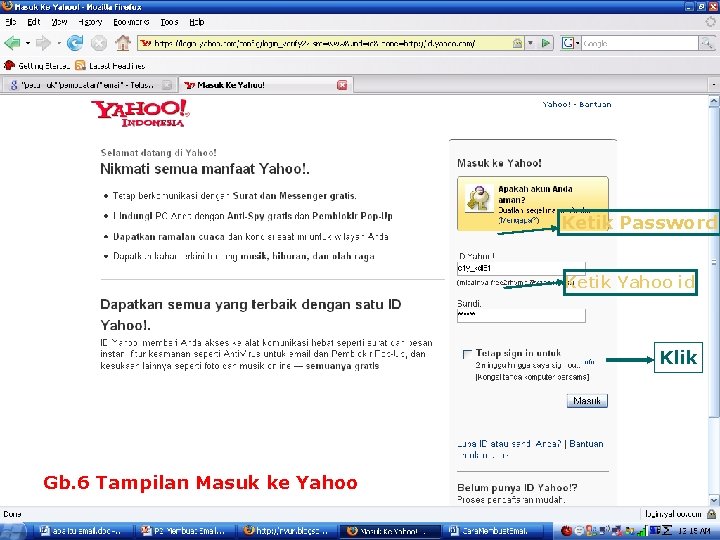Go to the Home page icon
Viewport: 720px width, 540px height.
click(123, 43)
